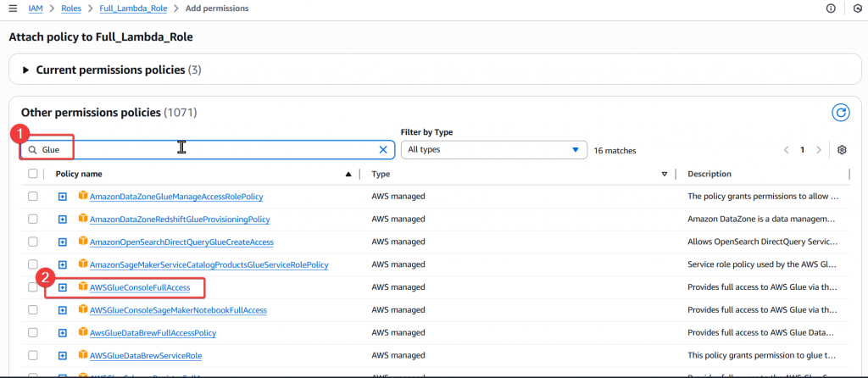The image size is (868, 378).
Task: Go to previous page of policies
Action: pyautogui.click(x=786, y=150)
